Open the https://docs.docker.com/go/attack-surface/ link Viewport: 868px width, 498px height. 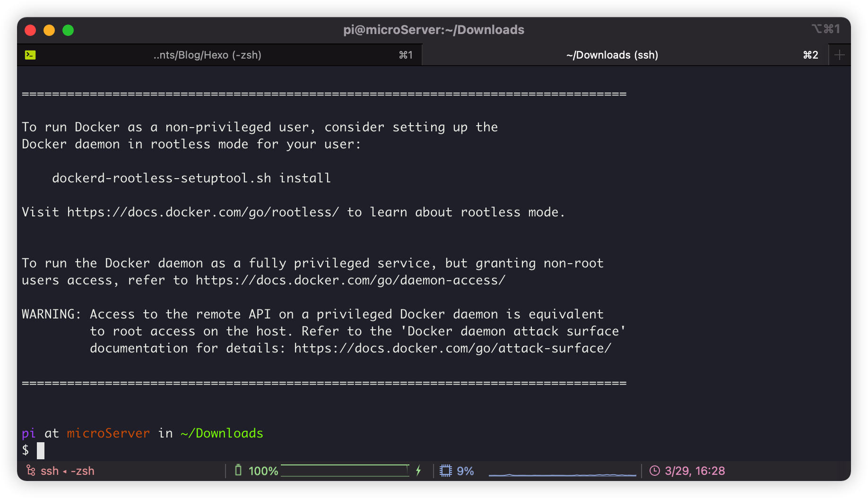pos(453,348)
